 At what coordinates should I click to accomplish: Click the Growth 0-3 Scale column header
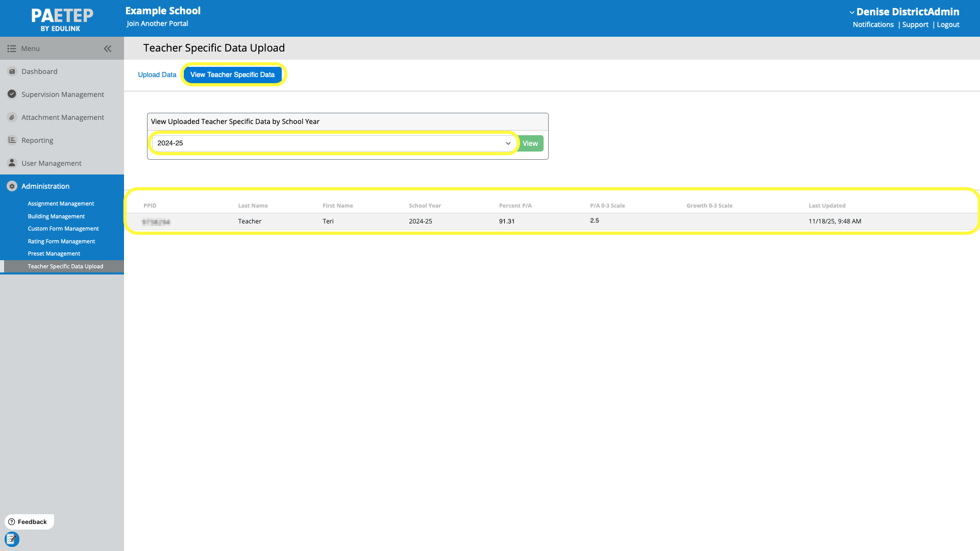[x=709, y=206]
